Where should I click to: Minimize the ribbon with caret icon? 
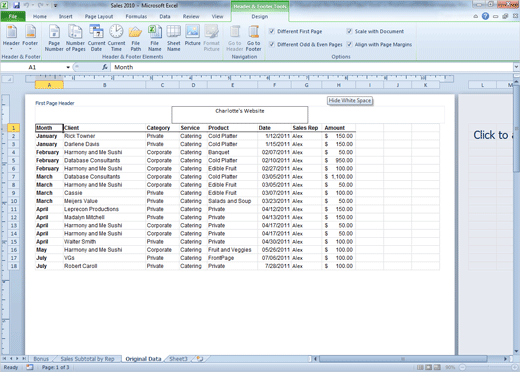point(476,16)
